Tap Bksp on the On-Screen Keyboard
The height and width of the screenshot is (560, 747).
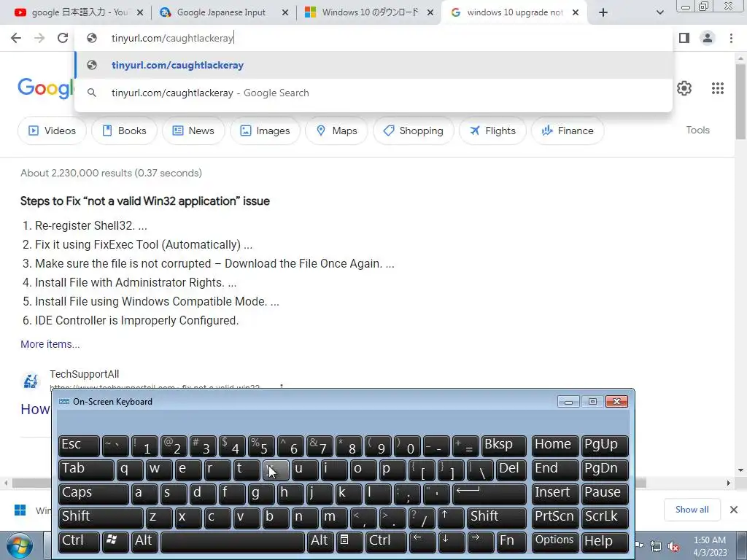point(504,446)
